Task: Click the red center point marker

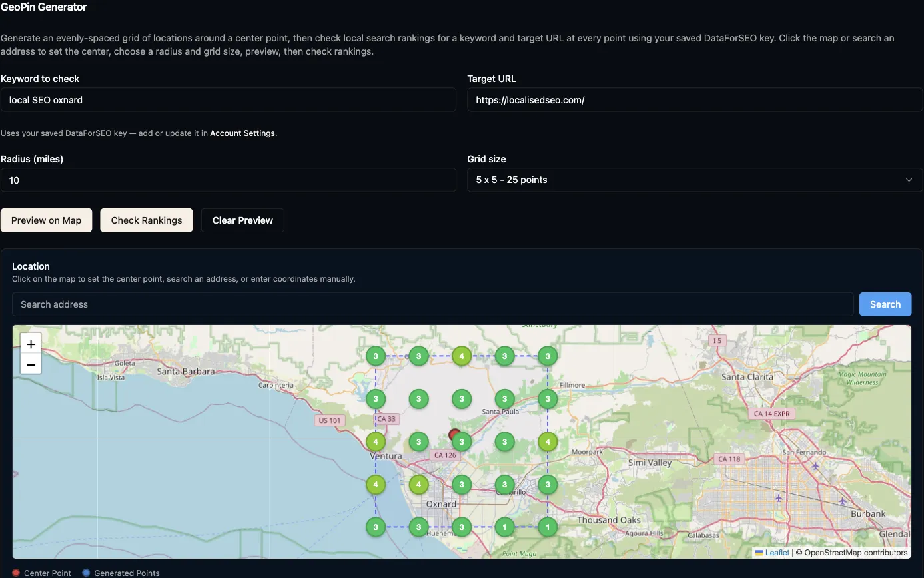Action: point(455,435)
